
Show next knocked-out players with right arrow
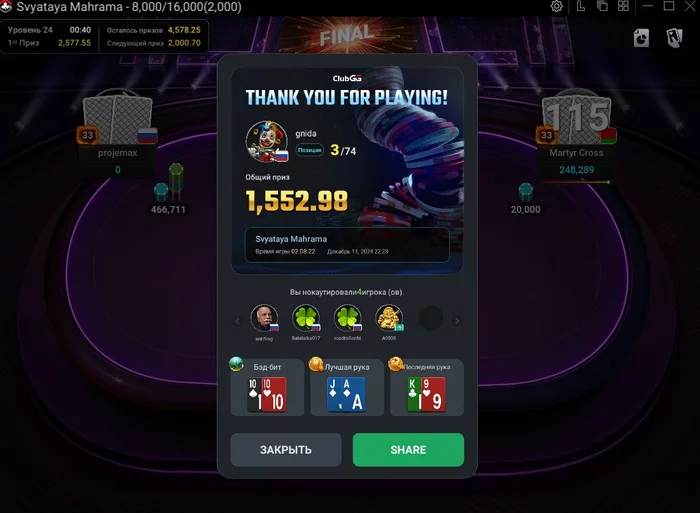(457, 321)
